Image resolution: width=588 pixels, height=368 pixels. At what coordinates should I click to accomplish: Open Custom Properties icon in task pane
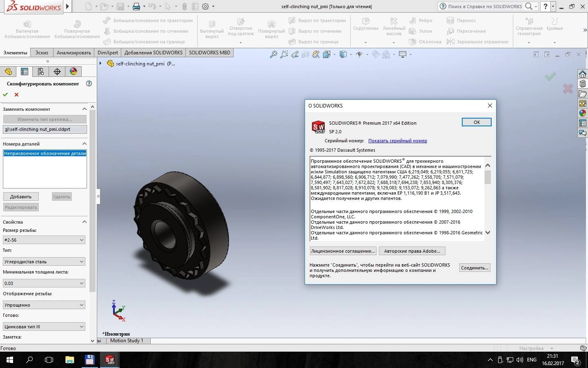[583, 123]
